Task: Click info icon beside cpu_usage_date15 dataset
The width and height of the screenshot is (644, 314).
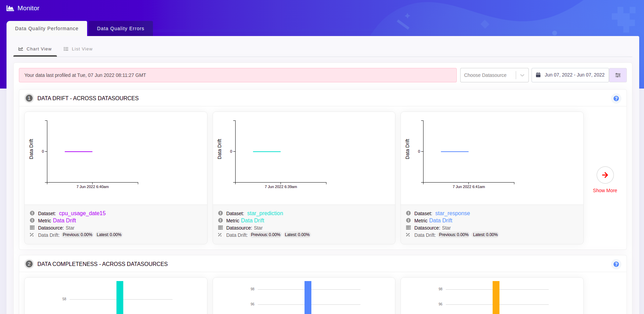Action: (32, 213)
